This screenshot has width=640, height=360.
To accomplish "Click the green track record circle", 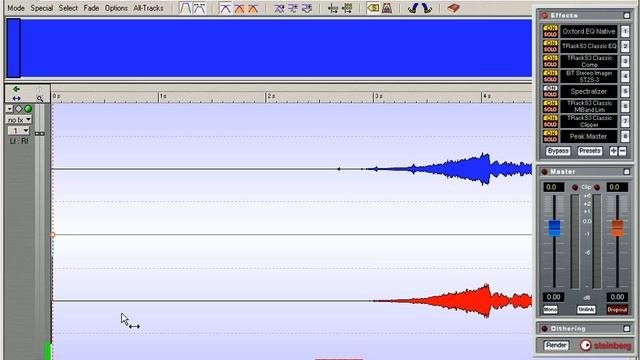I will [x=28, y=109].
